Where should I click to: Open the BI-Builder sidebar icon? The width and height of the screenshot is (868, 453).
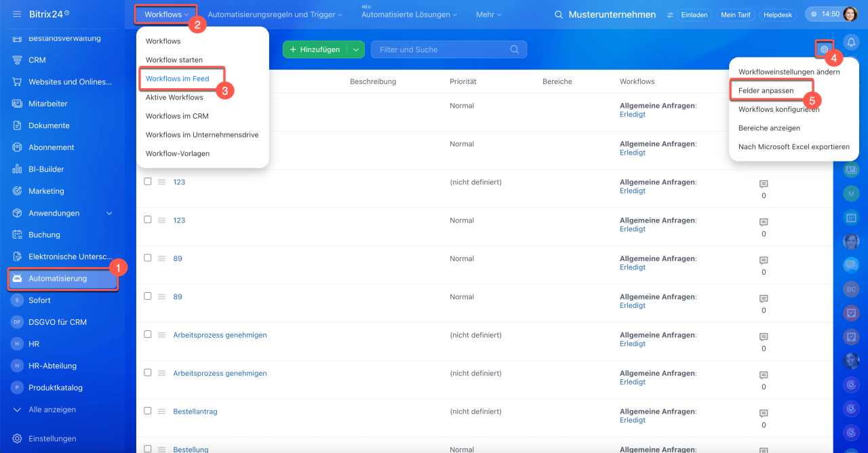[17, 169]
